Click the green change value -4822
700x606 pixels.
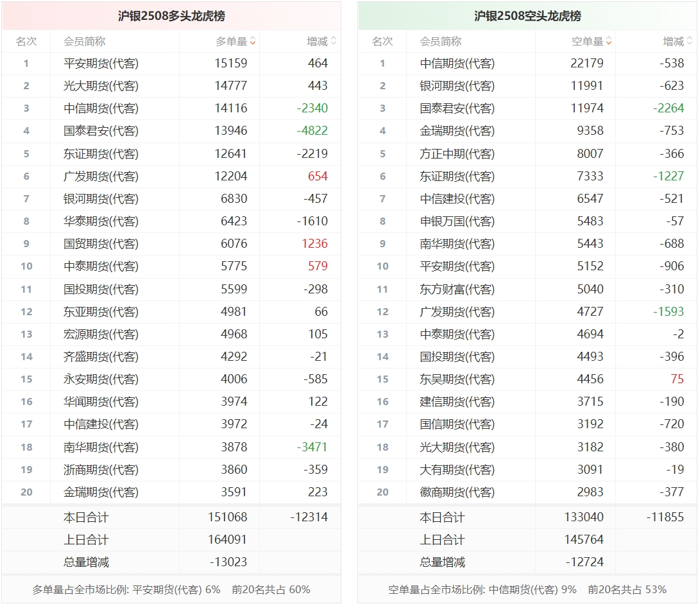(x=312, y=131)
